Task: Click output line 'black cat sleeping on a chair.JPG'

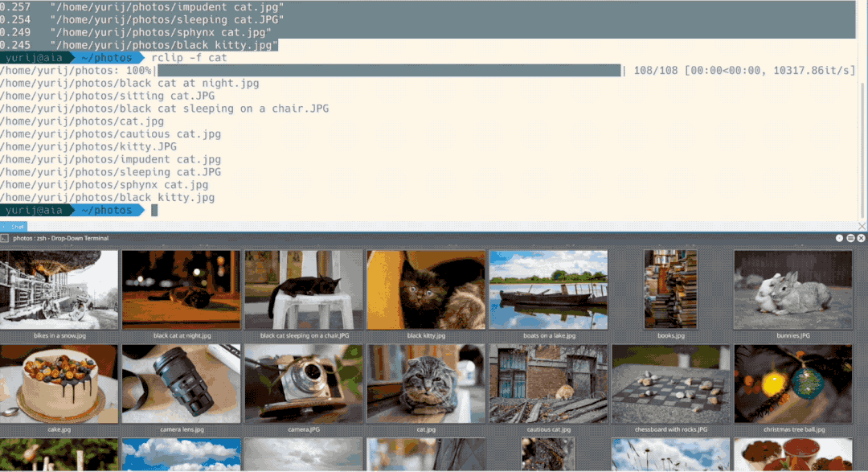Action: click(165, 109)
